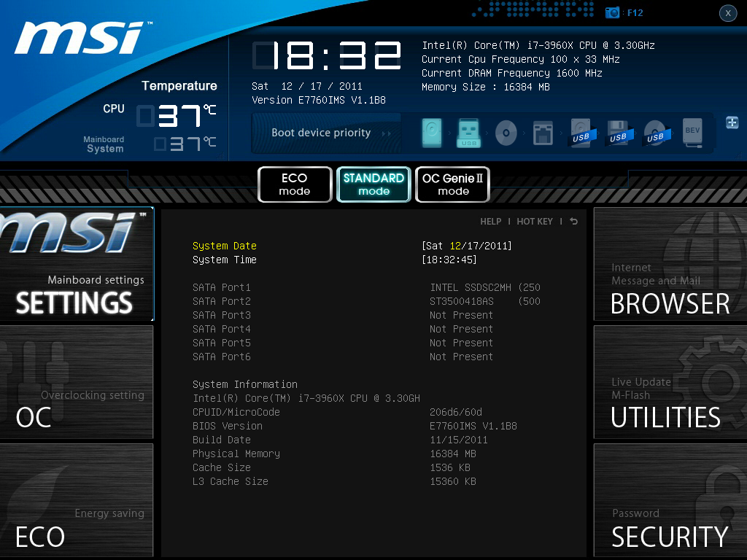Select SATA Port4 entry

[343, 329]
